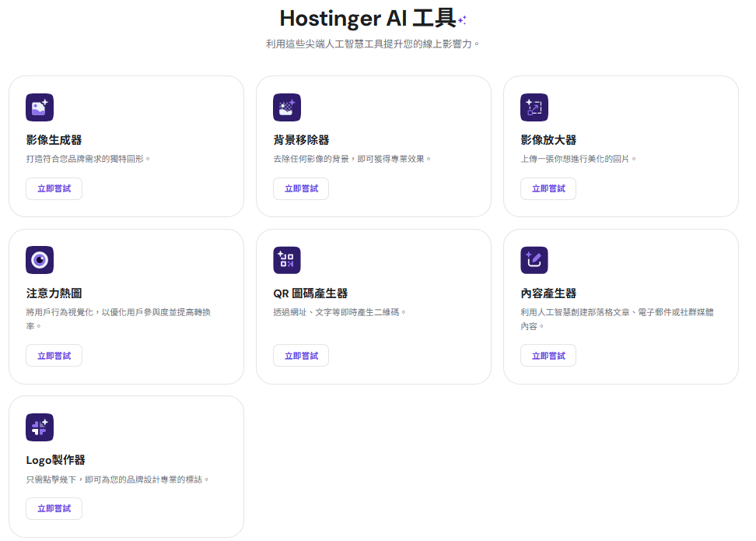Start Logo製作器 with 立即嘗試
Image resolution: width=756 pixels, height=541 pixels.
point(54,508)
